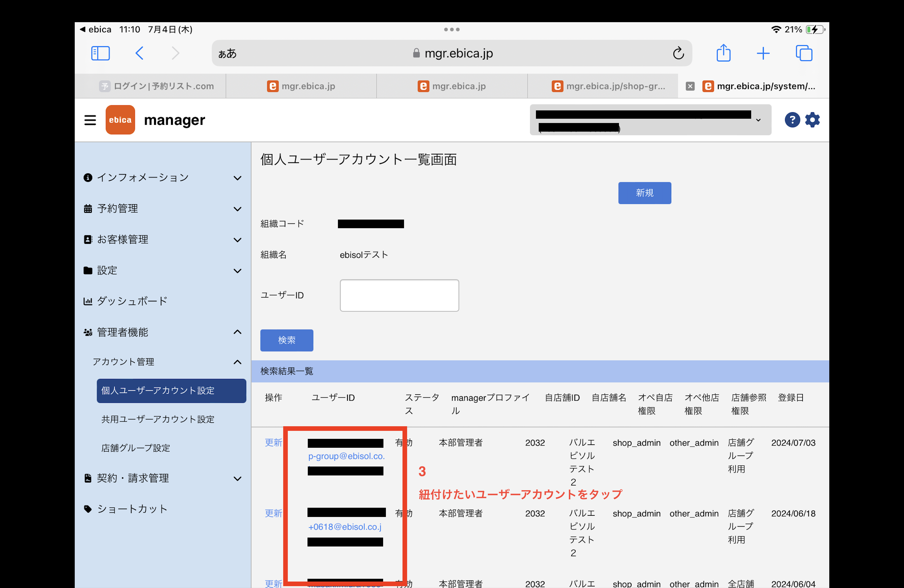Close the mgr.ebica.jp/system tab with its X
Viewport: 904px width, 588px height.
pyautogui.click(x=690, y=86)
